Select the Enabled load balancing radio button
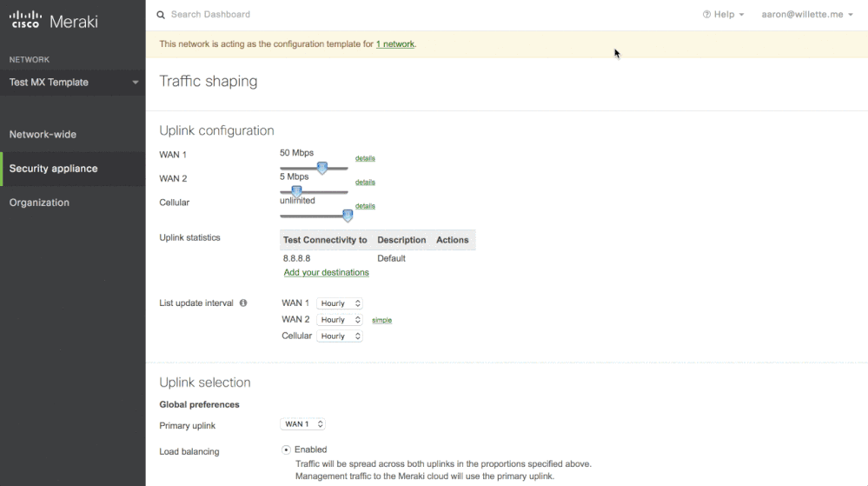Image resolution: width=868 pixels, height=486 pixels. coord(287,449)
